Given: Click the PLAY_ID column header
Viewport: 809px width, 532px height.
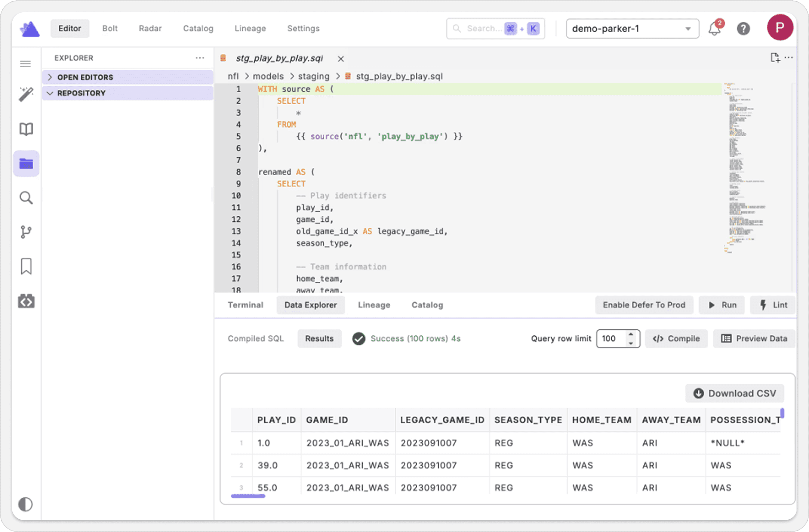Looking at the screenshot, I should click(277, 420).
